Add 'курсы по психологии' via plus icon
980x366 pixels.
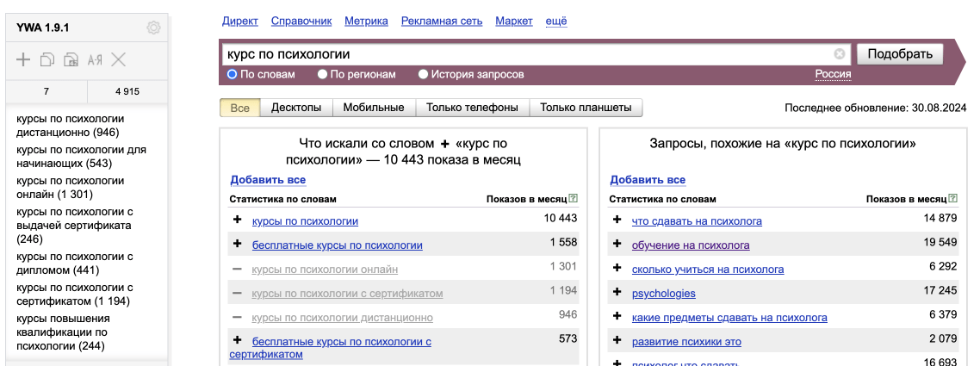click(x=237, y=220)
